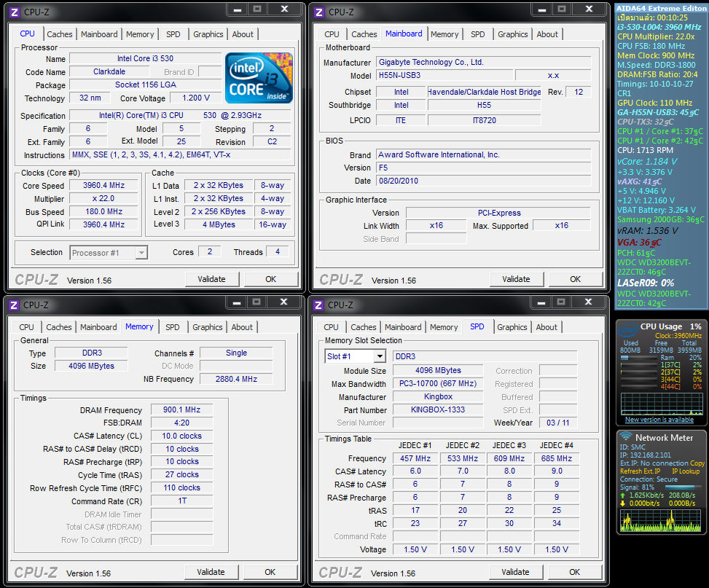Open Graphics tab in the Mainboard window
Viewport: 709px width, 588px height.
coord(512,34)
